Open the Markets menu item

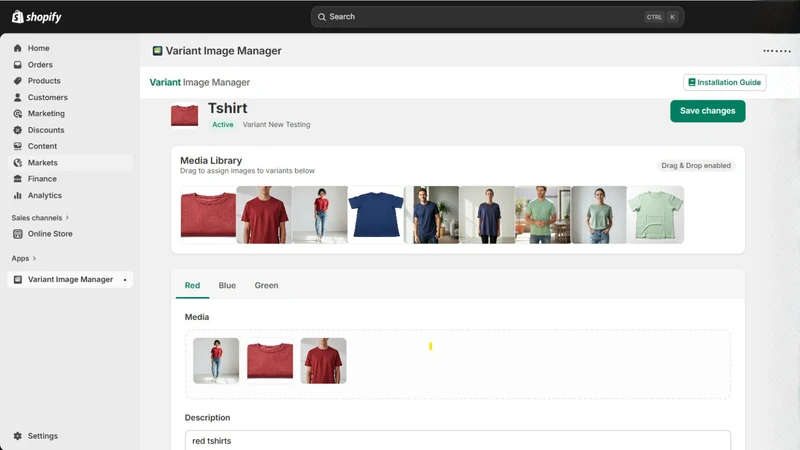[x=70, y=163]
